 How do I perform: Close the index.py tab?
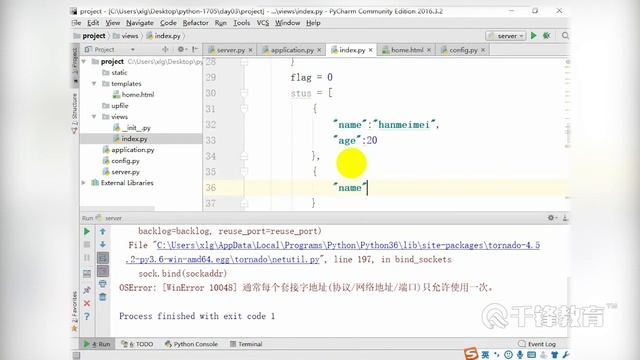pyautogui.click(x=371, y=50)
